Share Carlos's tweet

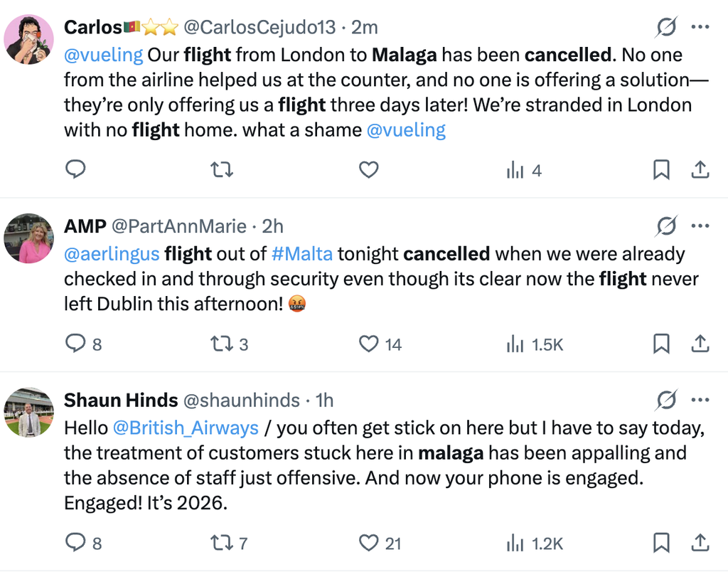700,169
